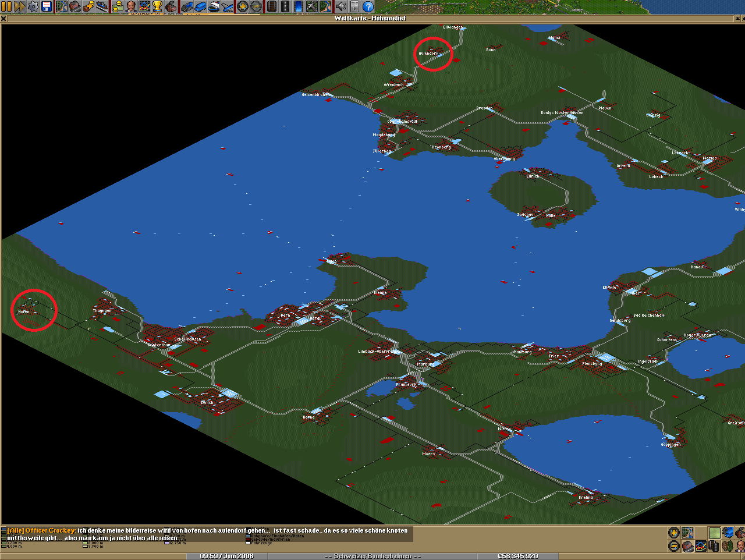Open the save game floppy disk menu
This screenshot has height=560, width=745.
click(47, 6)
